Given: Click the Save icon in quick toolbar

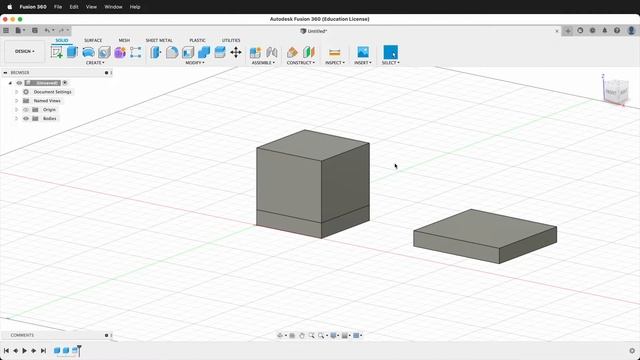Looking at the screenshot, I should 35,30.
